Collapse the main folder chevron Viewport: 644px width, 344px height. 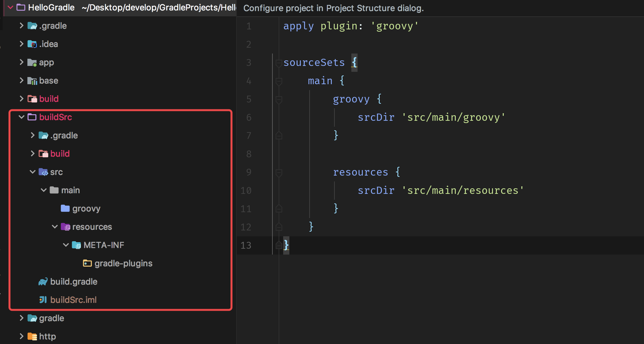44,190
